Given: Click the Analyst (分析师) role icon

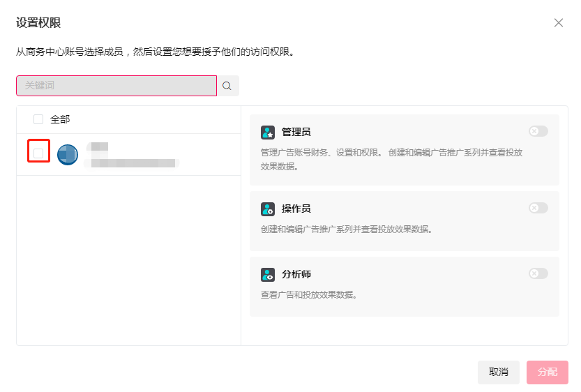Looking at the screenshot, I should pos(268,275).
